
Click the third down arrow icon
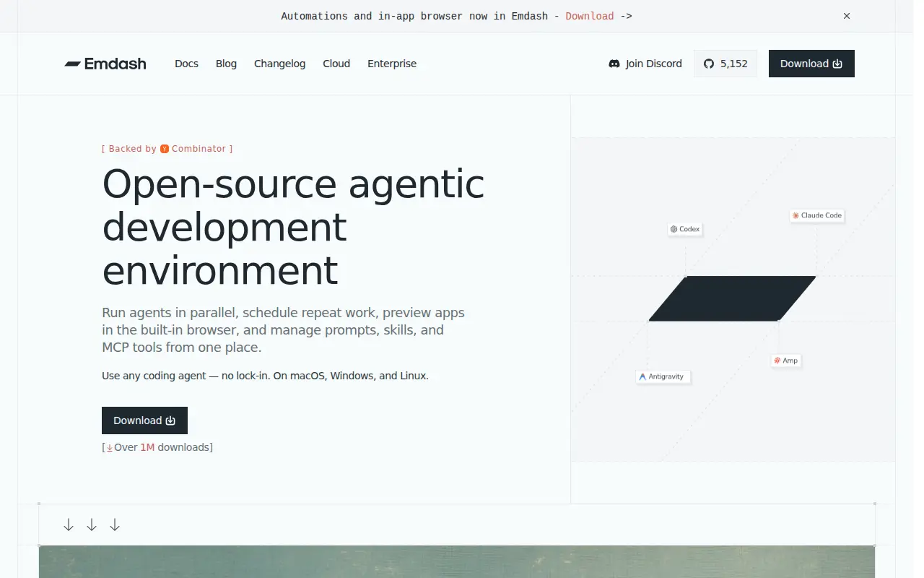(115, 525)
